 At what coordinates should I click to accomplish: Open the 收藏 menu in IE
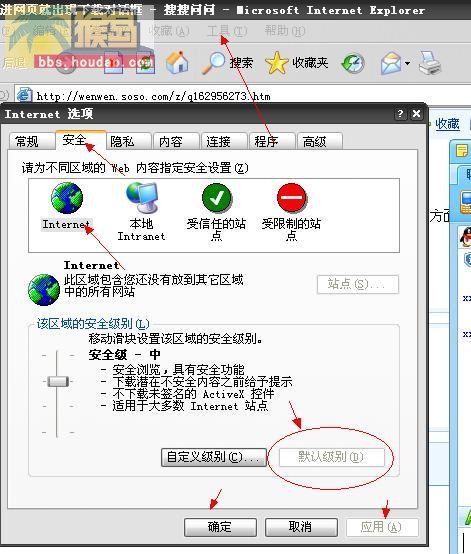pos(169,31)
